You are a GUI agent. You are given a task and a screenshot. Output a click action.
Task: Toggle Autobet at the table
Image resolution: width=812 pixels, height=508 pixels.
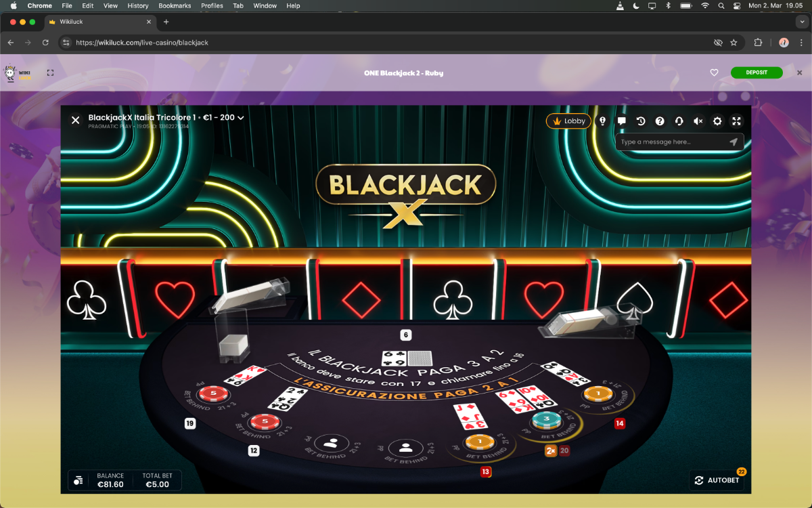[x=717, y=480]
